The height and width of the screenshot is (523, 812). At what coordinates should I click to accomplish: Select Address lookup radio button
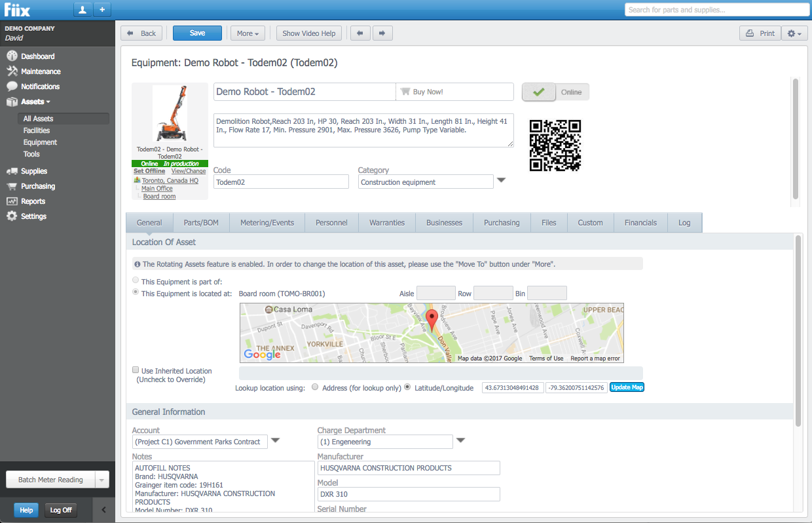316,387
